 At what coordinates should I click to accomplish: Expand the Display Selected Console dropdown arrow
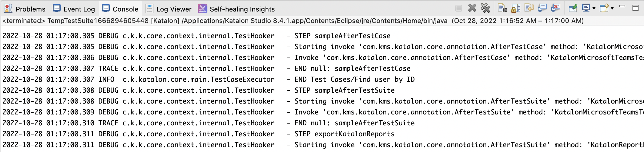[594, 8]
